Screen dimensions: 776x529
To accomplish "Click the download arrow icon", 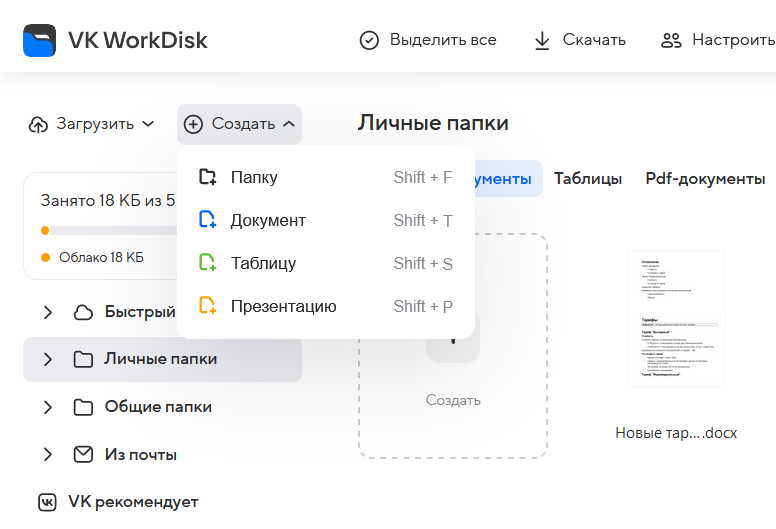I will tap(542, 40).
